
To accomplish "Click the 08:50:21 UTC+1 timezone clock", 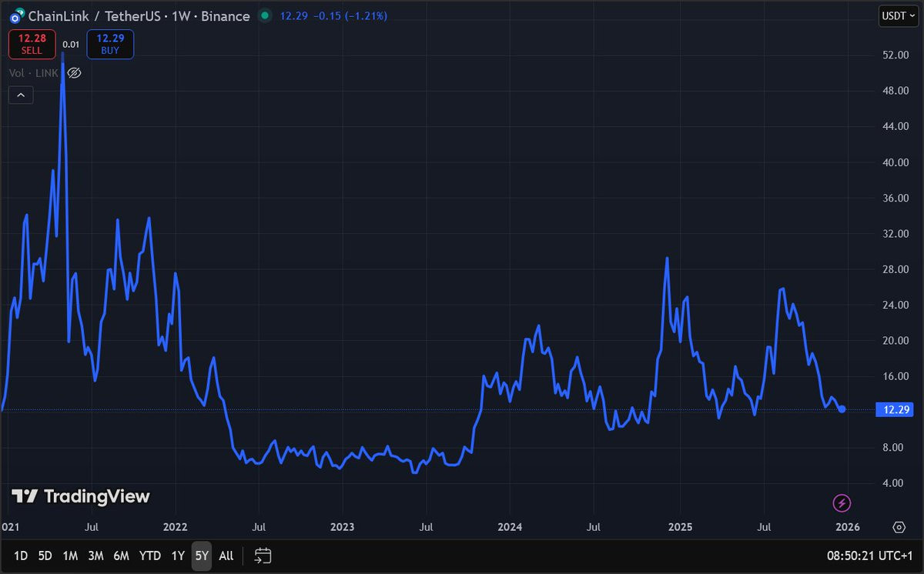I will pyautogui.click(x=871, y=556).
